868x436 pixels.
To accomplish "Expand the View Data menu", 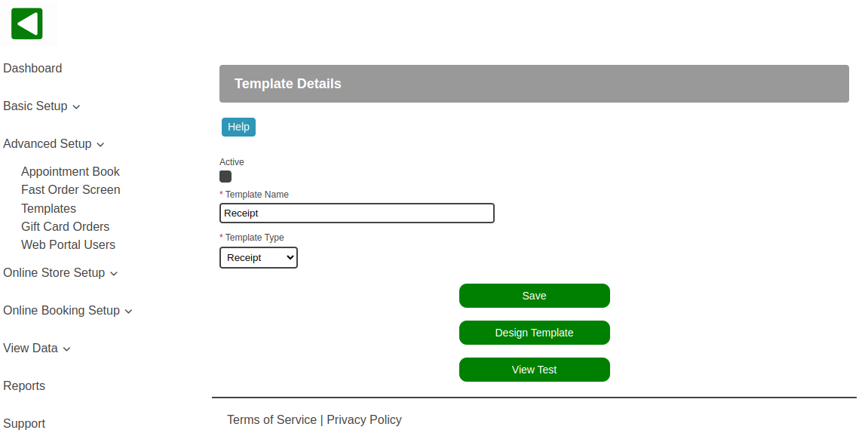I will click(36, 348).
